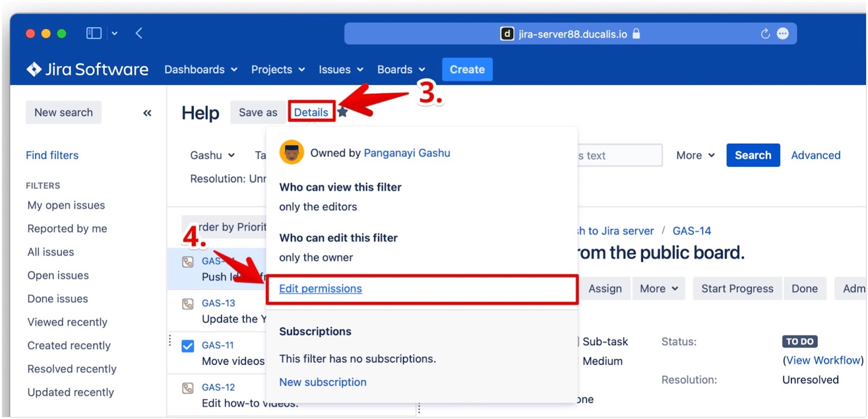Select the All issues filter
The image size is (868, 419).
[50, 252]
